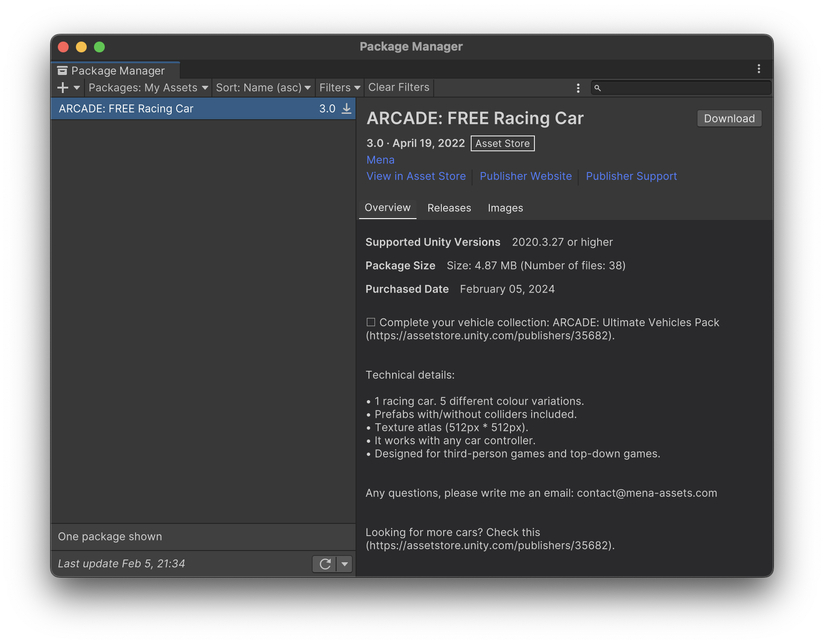This screenshot has height=644, width=824.
Task: Select the ARCADE: FREE Racing Car list row
Action: 203,109
